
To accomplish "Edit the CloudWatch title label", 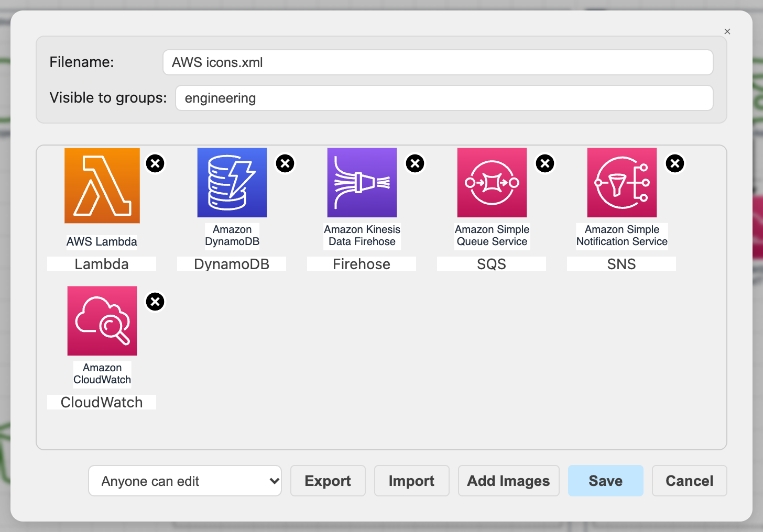I will click(x=102, y=402).
